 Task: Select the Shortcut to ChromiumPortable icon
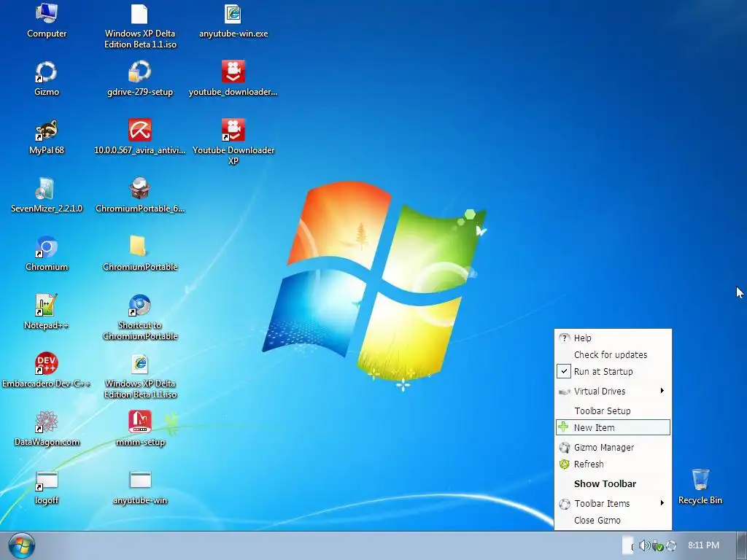139,306
